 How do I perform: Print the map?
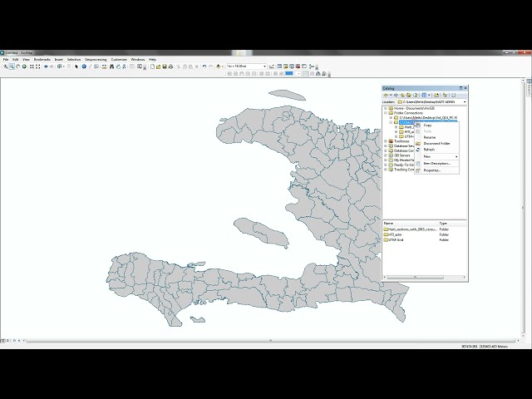point(170,66)
